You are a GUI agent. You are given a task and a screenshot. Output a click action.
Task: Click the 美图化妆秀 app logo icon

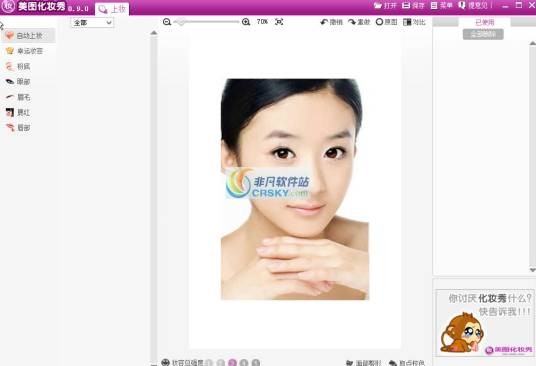tap(8, 6)
